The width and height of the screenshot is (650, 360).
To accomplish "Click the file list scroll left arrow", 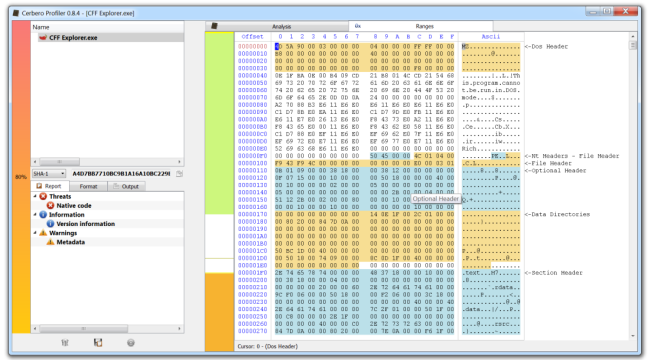I will coord(35,162).
